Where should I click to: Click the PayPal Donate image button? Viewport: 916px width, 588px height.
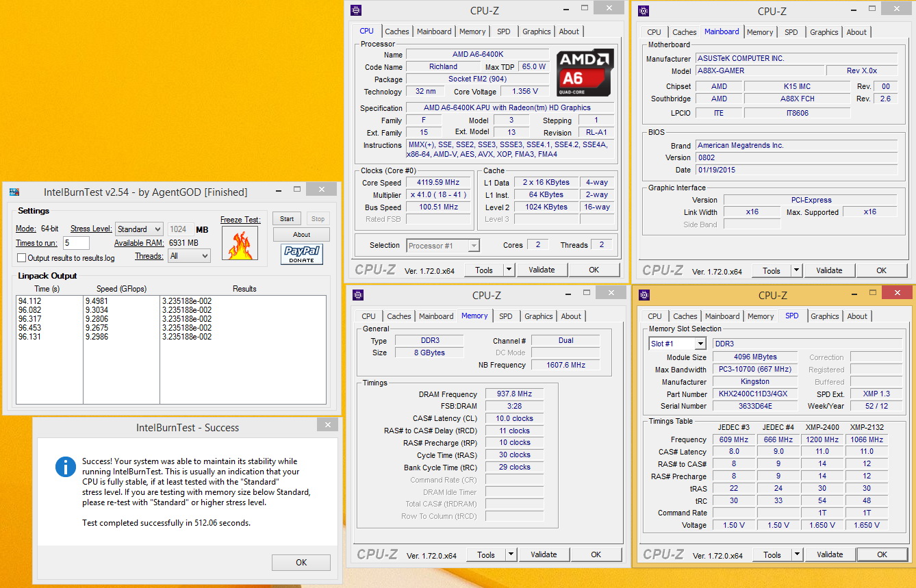tap(301, 254)
